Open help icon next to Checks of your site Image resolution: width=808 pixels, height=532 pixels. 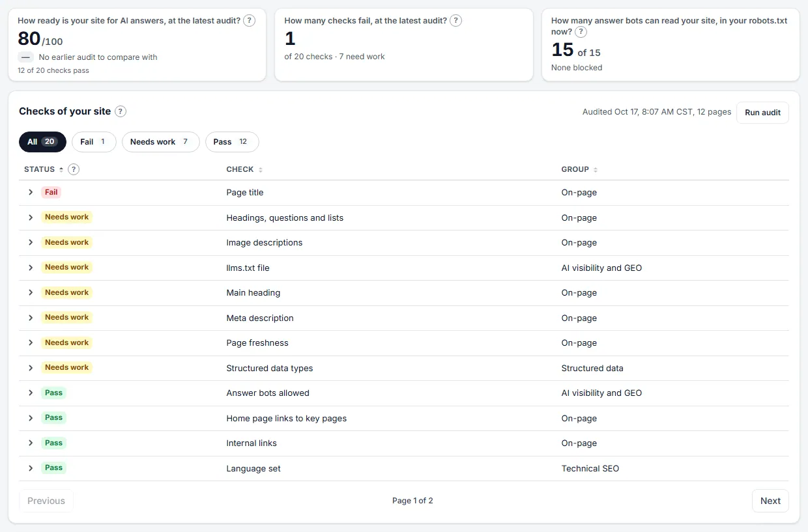click(x=121, y=111)
